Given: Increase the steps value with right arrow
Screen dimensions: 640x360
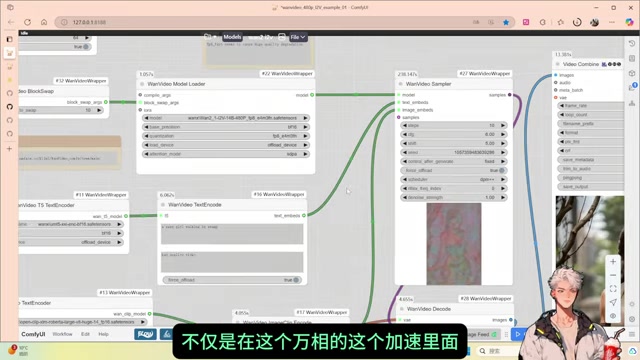Looking at the screenshot, I should (x=503, y=125).
